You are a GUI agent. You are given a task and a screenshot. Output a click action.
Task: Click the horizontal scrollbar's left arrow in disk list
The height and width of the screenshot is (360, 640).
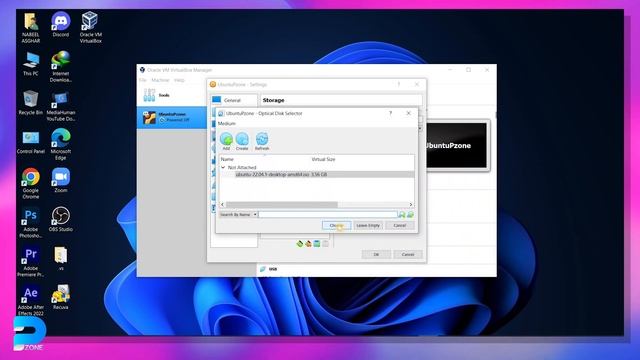(x=222, y=204)
